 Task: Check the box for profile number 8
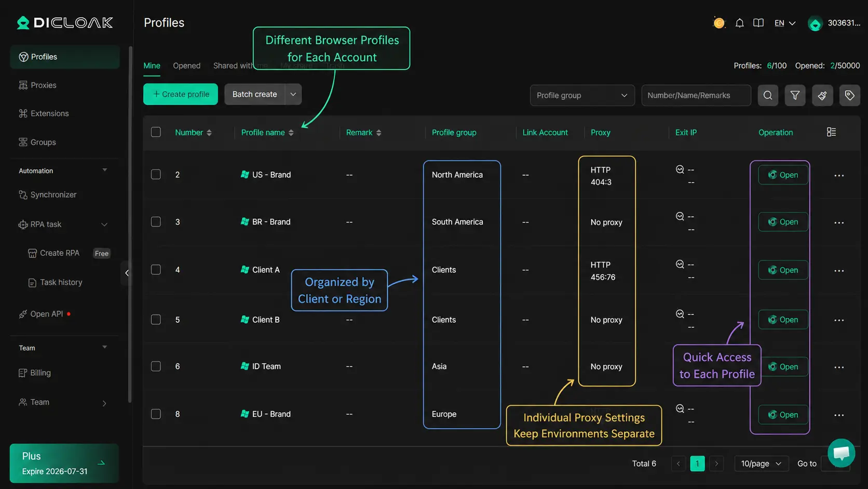156,414
